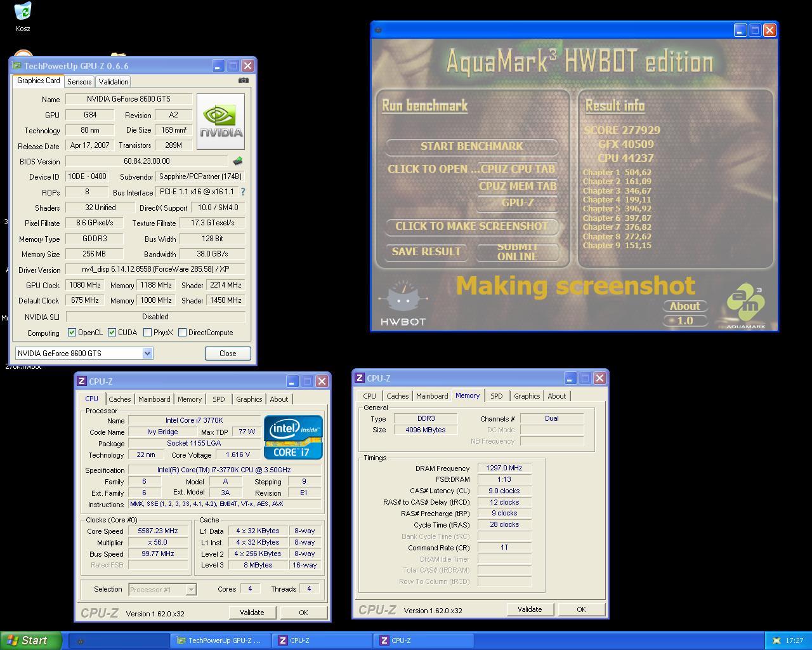Viewport: 812px width, 650px height.
Task: Click the 1.0 version button in AquaMark
Action: (685, 321)
